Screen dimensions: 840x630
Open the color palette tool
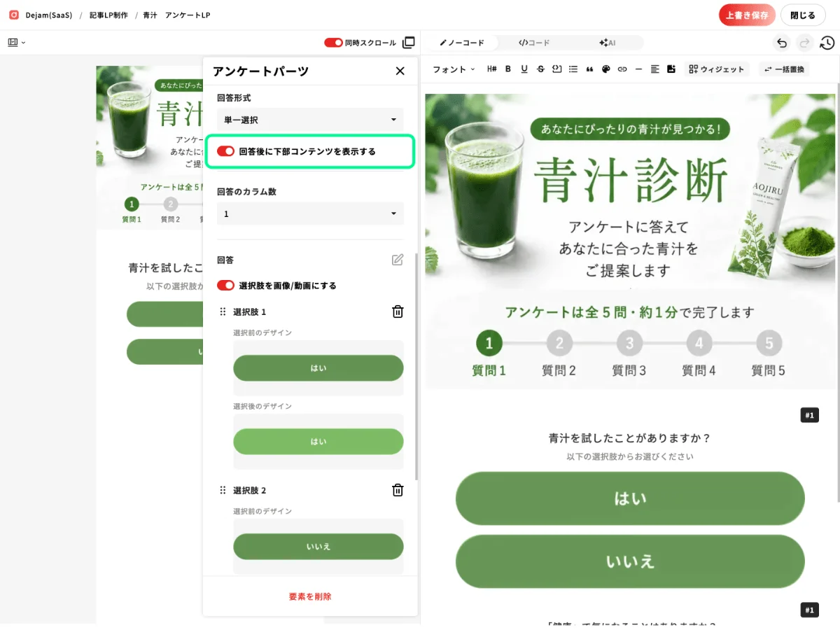(x=606, y=69)
